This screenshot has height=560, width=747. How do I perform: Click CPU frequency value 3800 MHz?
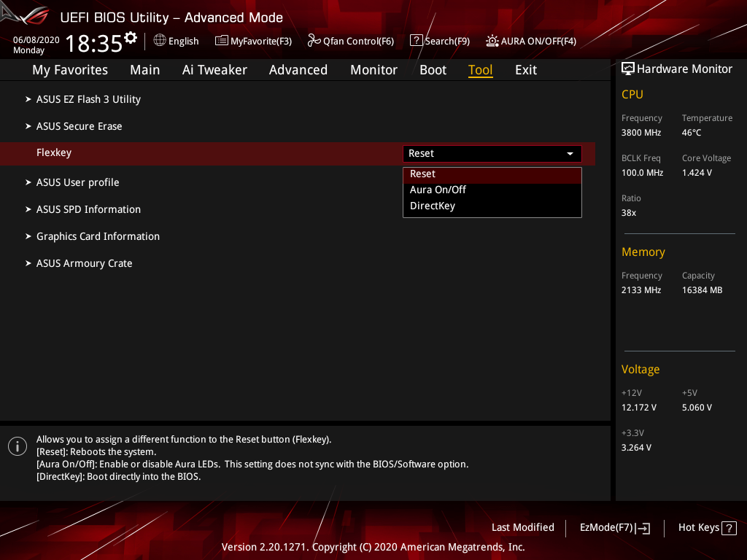641,133
